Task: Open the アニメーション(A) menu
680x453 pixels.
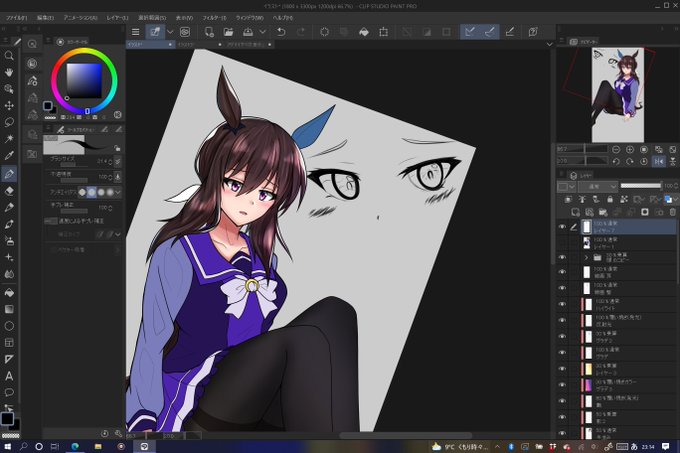Action: pos(80,18)
